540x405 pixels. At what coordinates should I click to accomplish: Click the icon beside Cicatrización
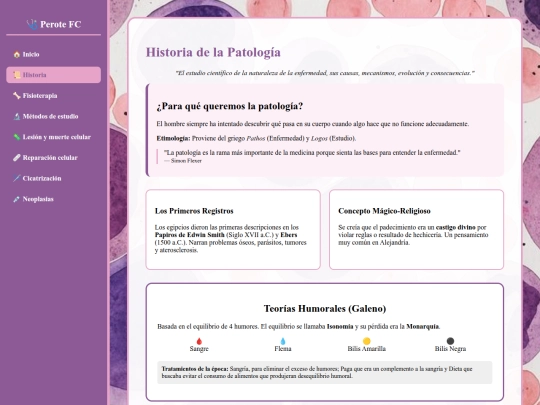pyautogui.click(x=17, y=178)
